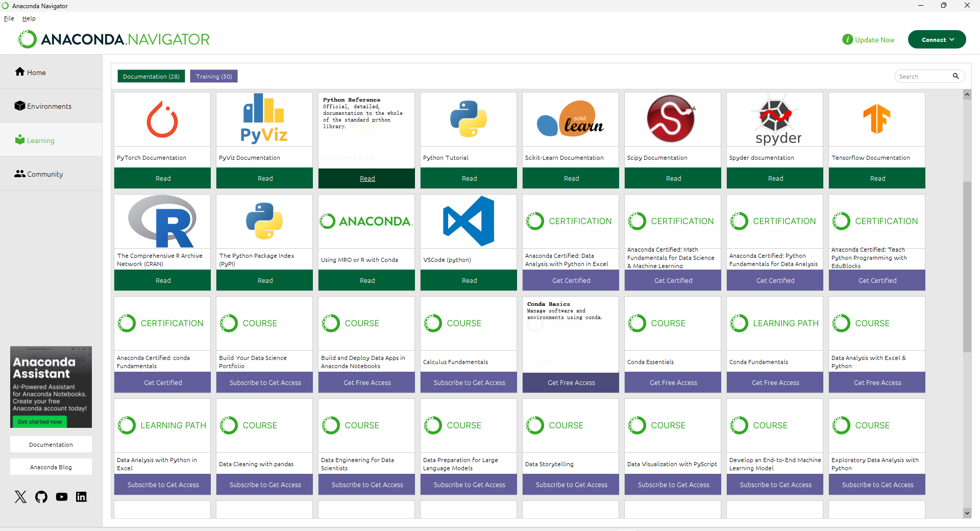
Task: Read the PyTorch Documentation
Action: tap(162, 178)
